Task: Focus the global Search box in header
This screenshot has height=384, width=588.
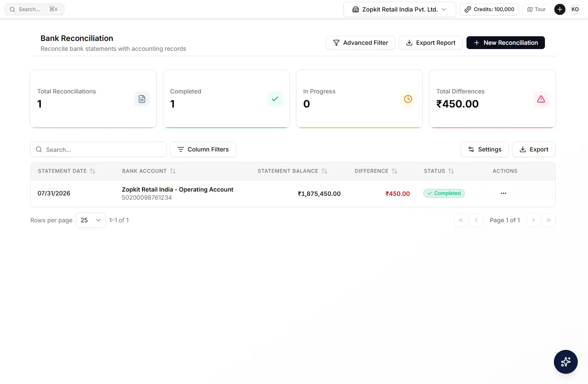Action: click(35, 9)
